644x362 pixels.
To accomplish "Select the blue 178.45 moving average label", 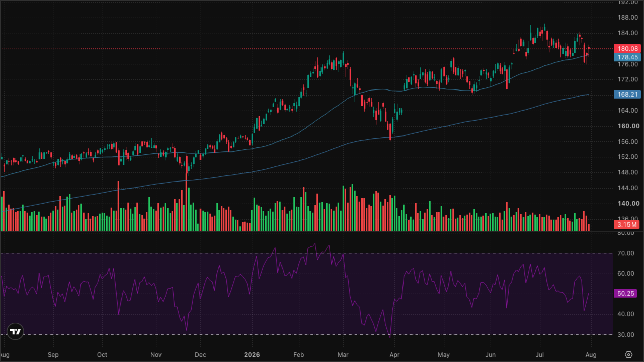I will 627,57.
